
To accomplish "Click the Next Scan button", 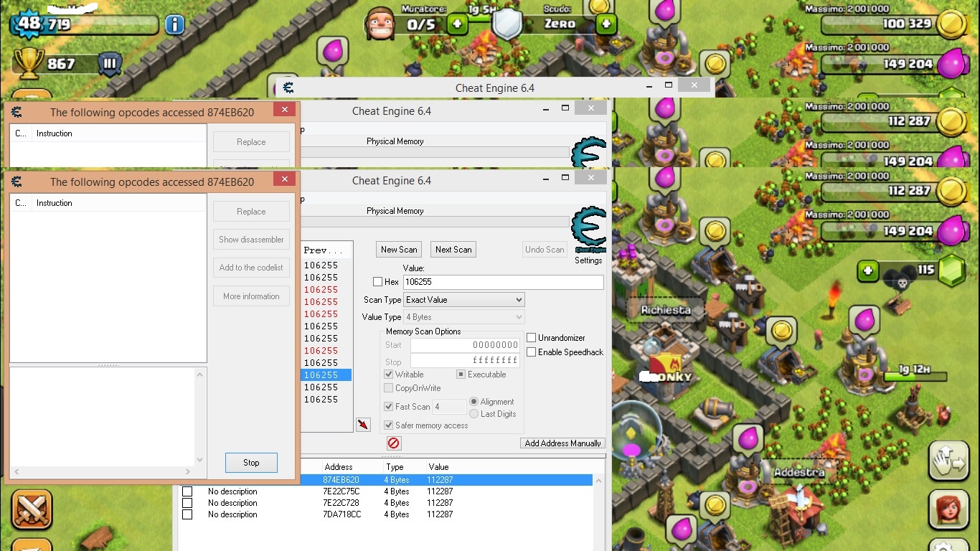I will click(x=453, y=250).
